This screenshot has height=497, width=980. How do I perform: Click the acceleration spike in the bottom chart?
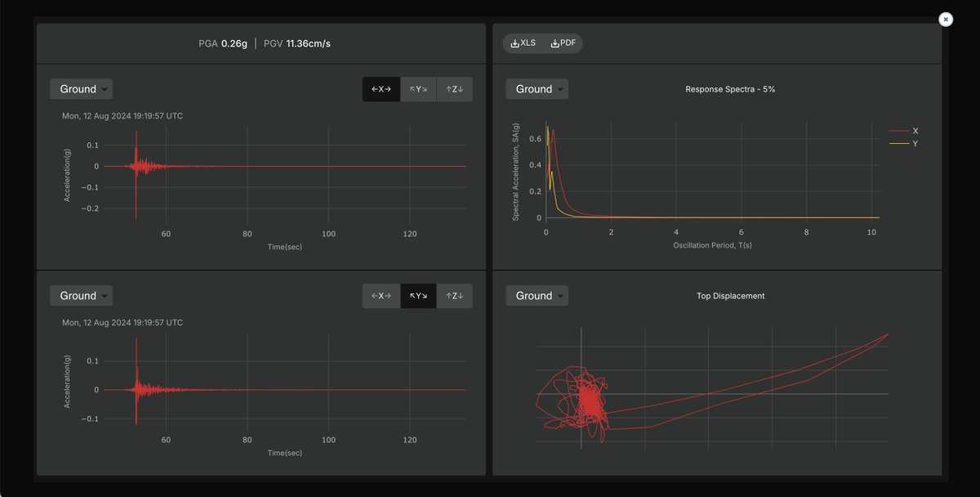tap(136, 383)
